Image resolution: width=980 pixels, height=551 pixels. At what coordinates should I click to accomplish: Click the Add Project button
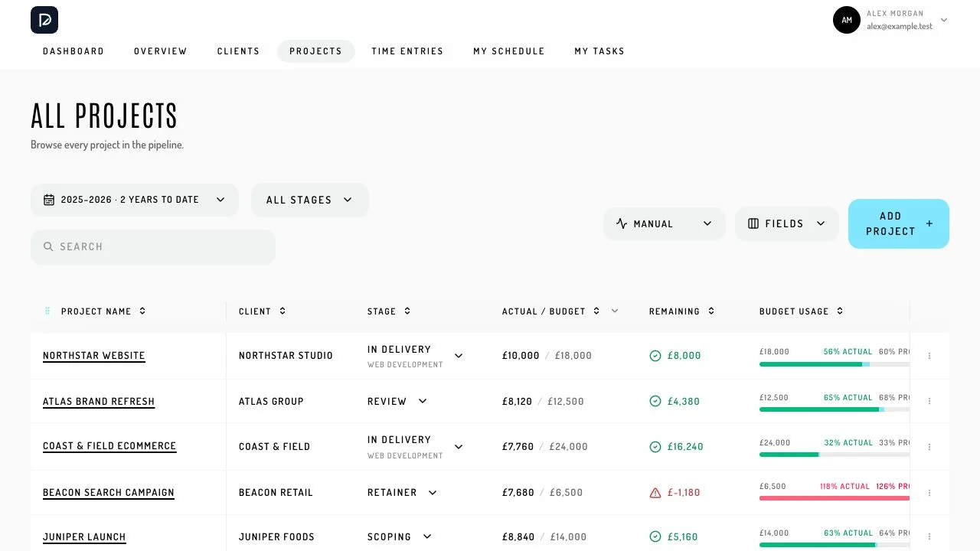click(899, 223)
